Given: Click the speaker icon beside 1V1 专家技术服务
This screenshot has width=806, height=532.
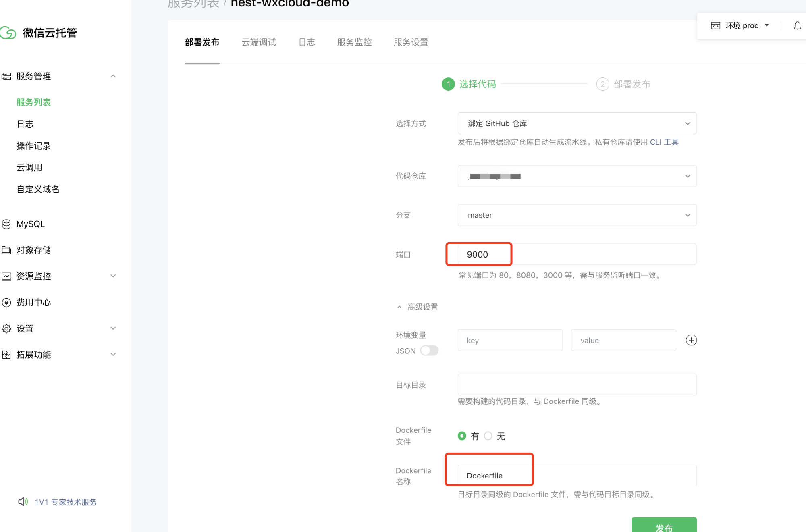Looking at the screenshot, I should [x=23, y=502].
